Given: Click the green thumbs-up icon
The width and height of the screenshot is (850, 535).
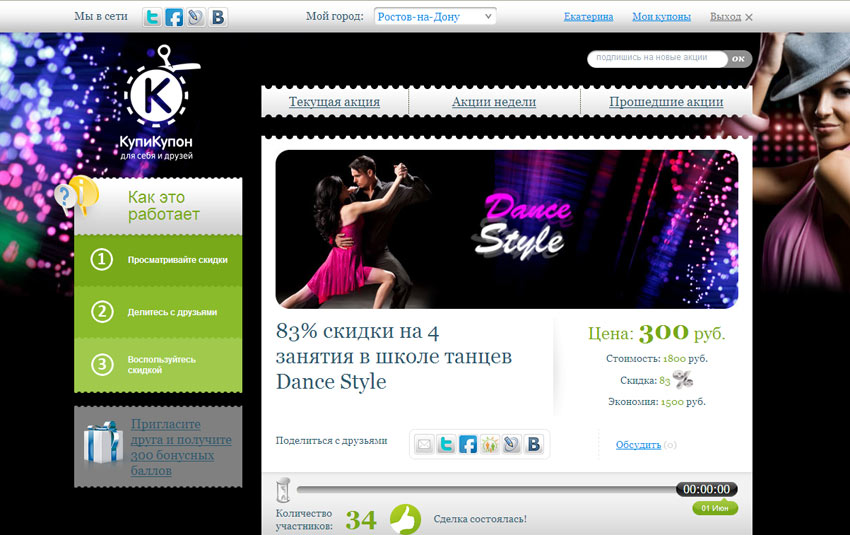Looking at the screenshot, I should coord(405,519).
